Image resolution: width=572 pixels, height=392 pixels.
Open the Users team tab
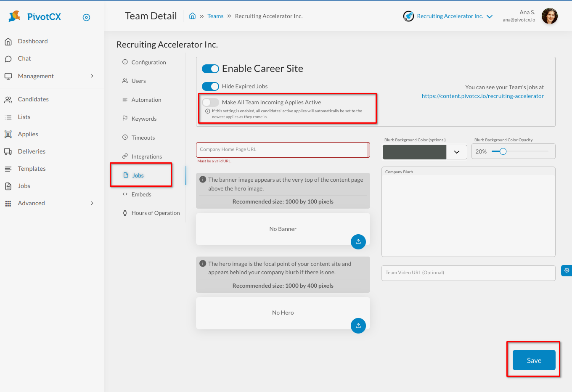pos(138,81)
